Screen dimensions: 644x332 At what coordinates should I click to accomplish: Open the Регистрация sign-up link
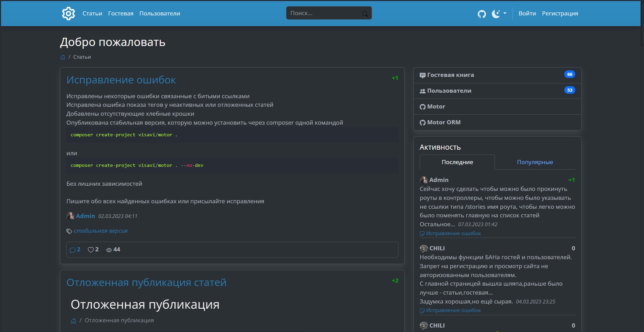coord(560,13)
